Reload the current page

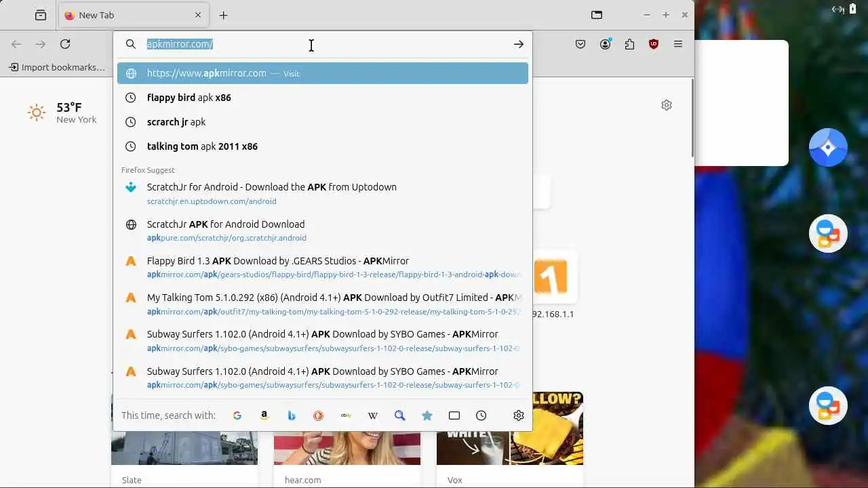pos(65,44)
